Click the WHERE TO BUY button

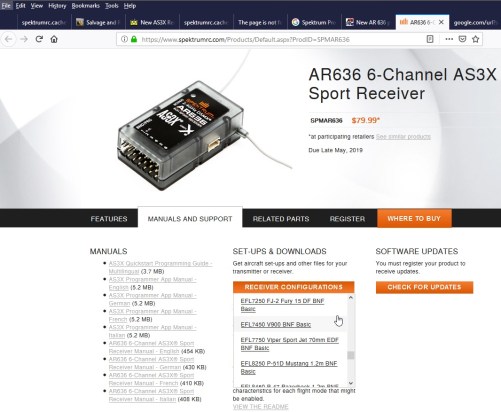(414, 218)
